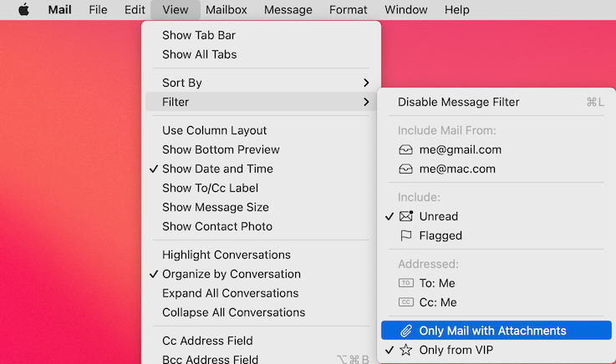Screen dimensions: 616x364
Task: Filter by To: Me
Action: click(x=496, y=283)
